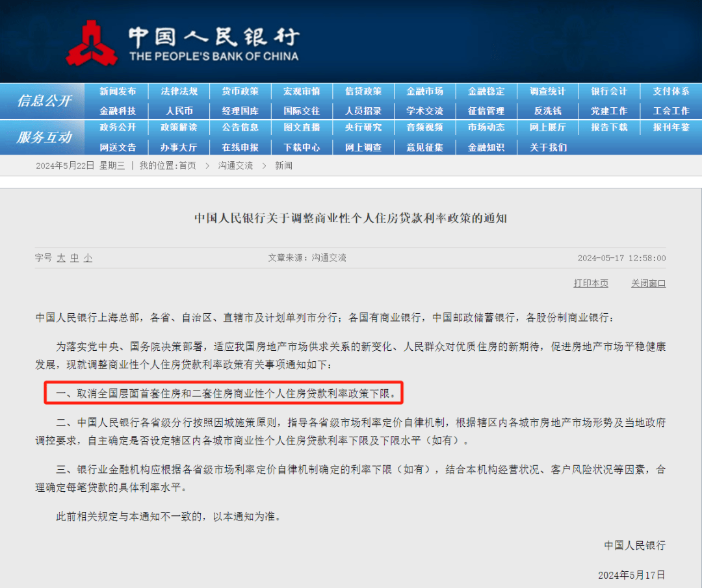The width and height of the screenshot is (702, 588).
Task: Open 货币政策 menu item
Action: tap(240, 92)
